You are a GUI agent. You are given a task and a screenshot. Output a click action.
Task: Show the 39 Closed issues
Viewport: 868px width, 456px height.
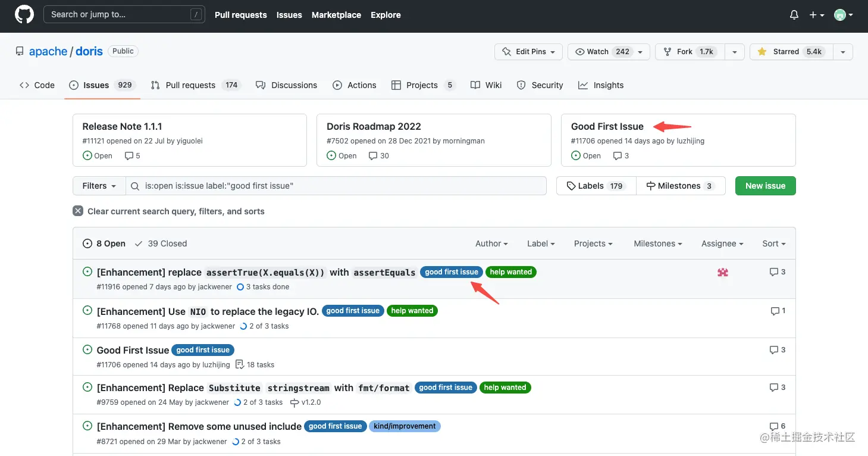[x=161, y=243]
